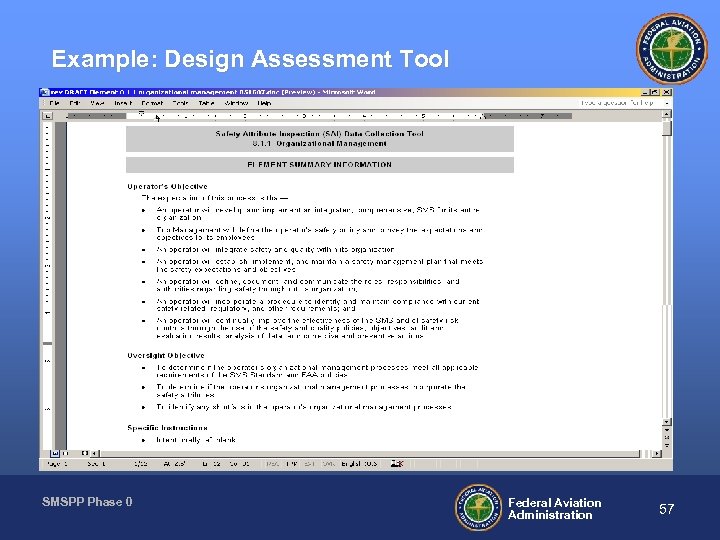The image size is (720, 540).
Task: Click the right indent marker on ruler
Action: (483, 118)
